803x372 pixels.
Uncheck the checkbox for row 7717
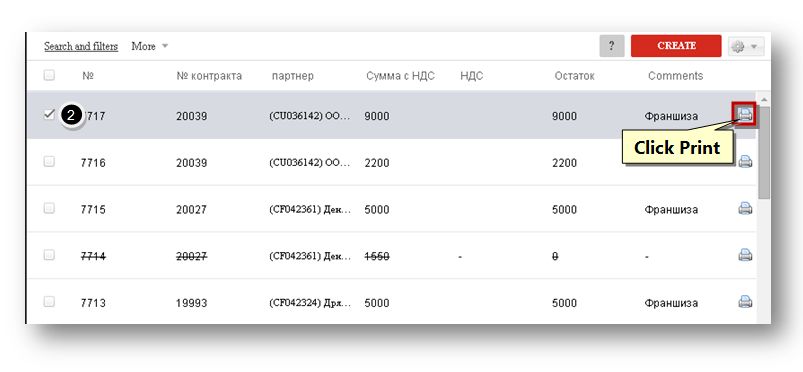[49, 114]
